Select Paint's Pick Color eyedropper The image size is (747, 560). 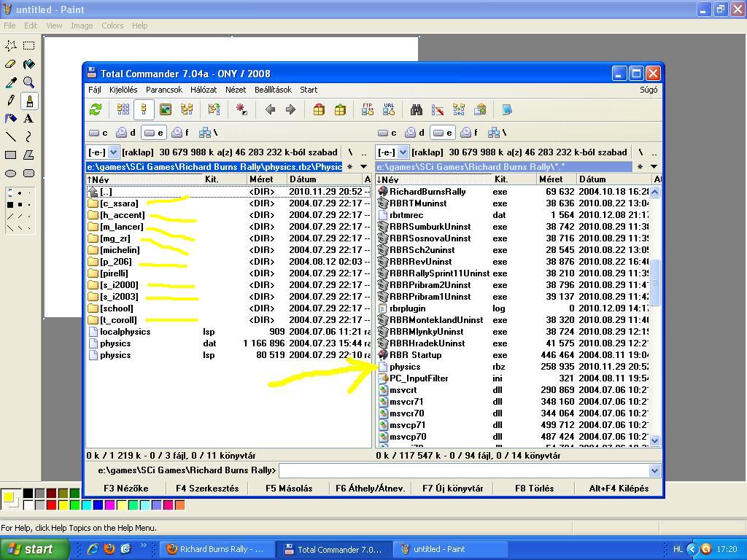tap(10, 82)
